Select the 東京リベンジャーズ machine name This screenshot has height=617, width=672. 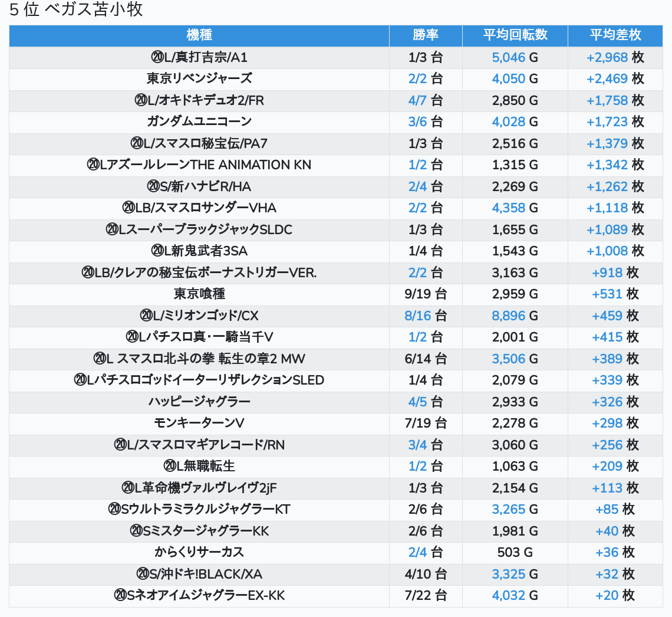[x=199, y=78]
